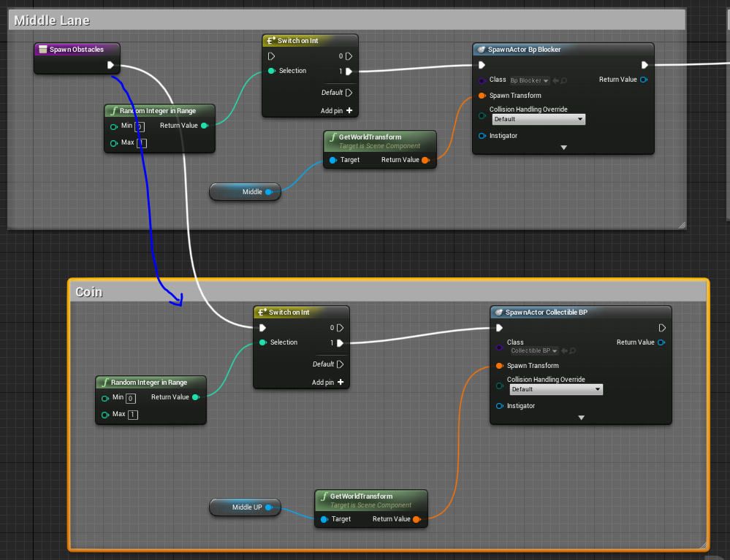730x560 pixels.
Task: Select the Coin comment box title
Action: point(89,292)
